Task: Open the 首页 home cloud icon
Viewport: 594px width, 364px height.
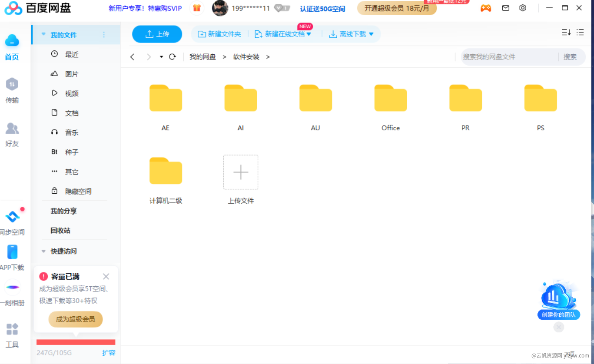Action: pyautogui.click(x=12, y=41)
